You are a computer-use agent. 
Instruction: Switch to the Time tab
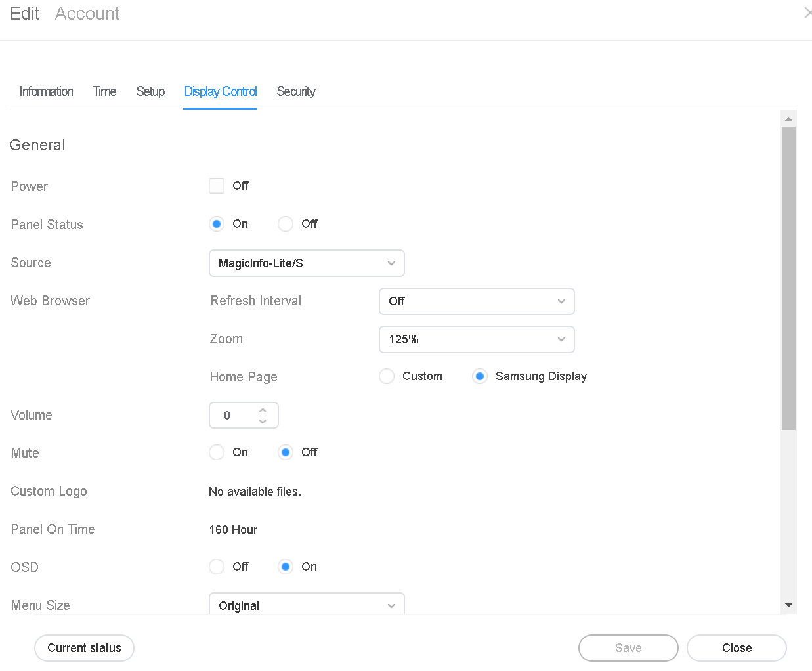coord(104,91)
